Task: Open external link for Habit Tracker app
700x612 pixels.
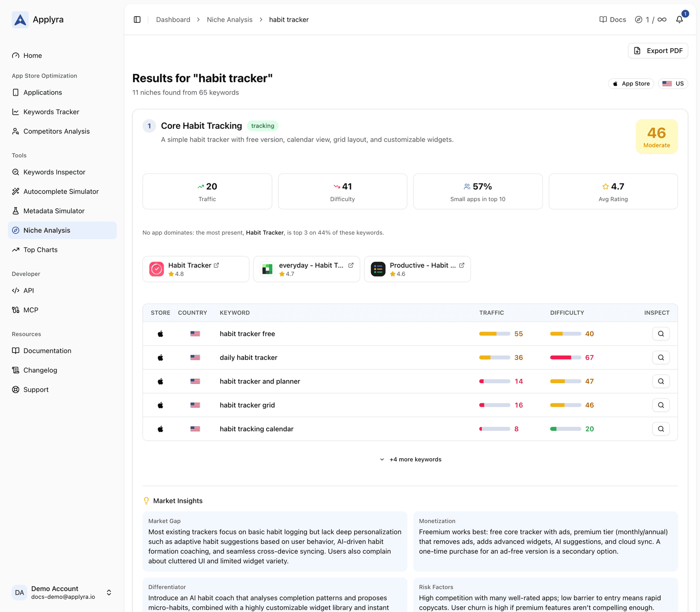Action: point(217,265)
